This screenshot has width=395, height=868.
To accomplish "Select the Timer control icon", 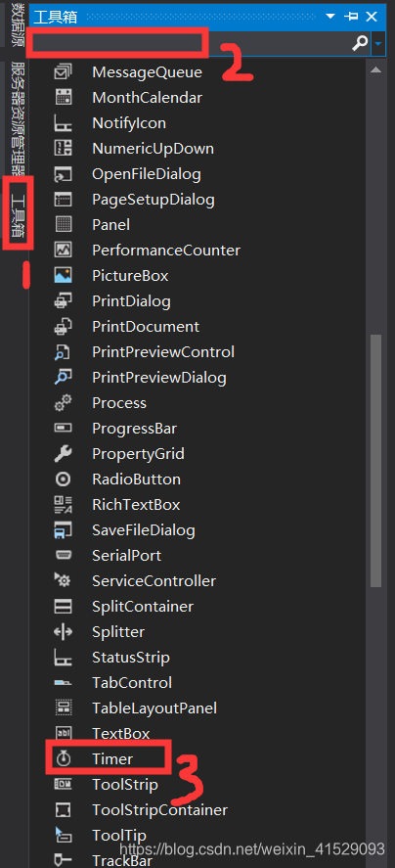I will (x=63, y=759).
